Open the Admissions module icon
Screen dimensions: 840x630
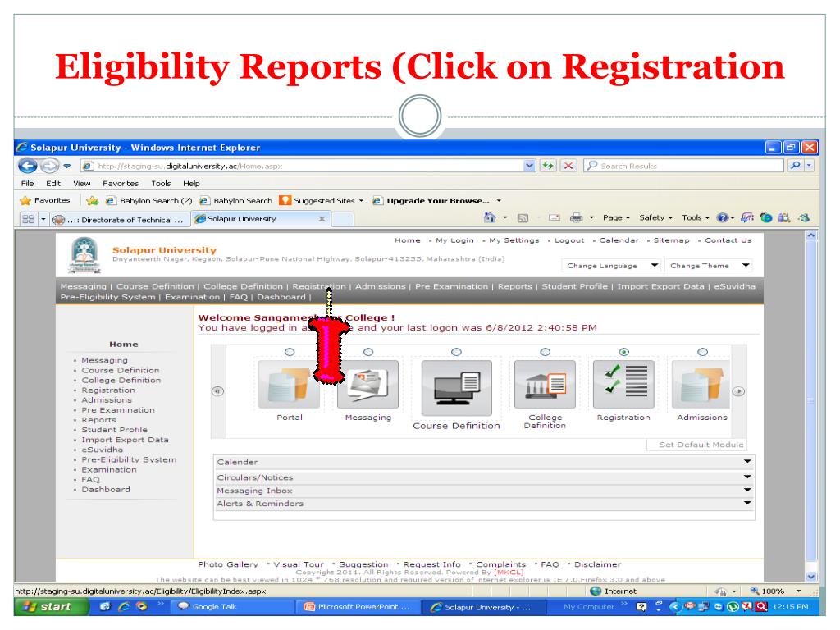701,385
